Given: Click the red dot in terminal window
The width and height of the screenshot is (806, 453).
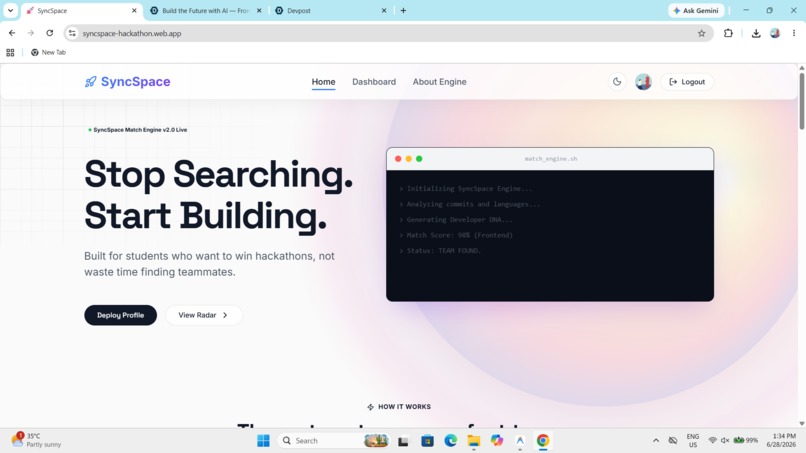Looking at the screenshot, I should (x=398, y=159).
